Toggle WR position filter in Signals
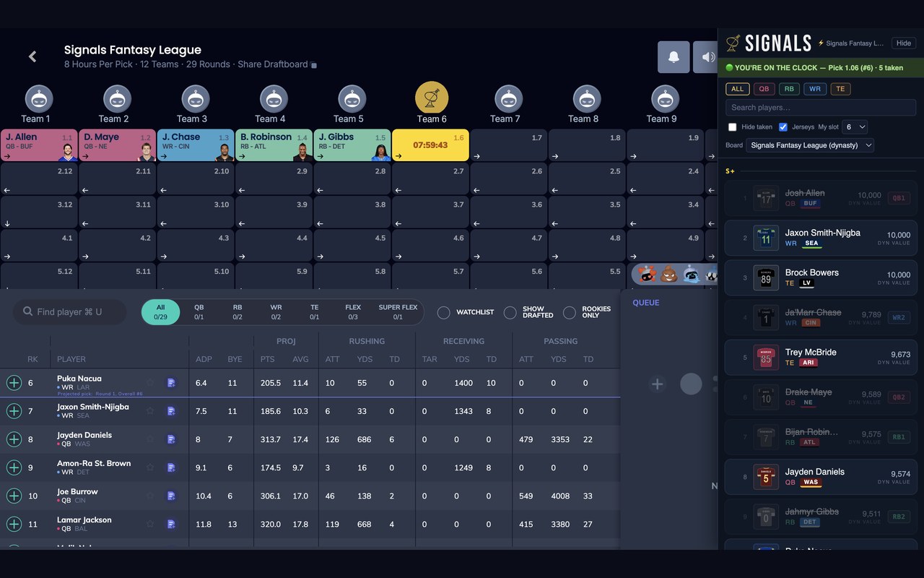 pyautogui.click(x=815, y=90)
